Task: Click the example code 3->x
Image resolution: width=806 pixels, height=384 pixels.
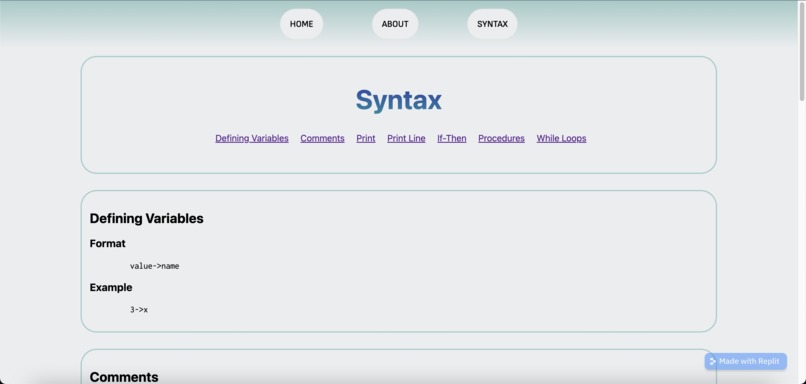Action: pos(139,310)
